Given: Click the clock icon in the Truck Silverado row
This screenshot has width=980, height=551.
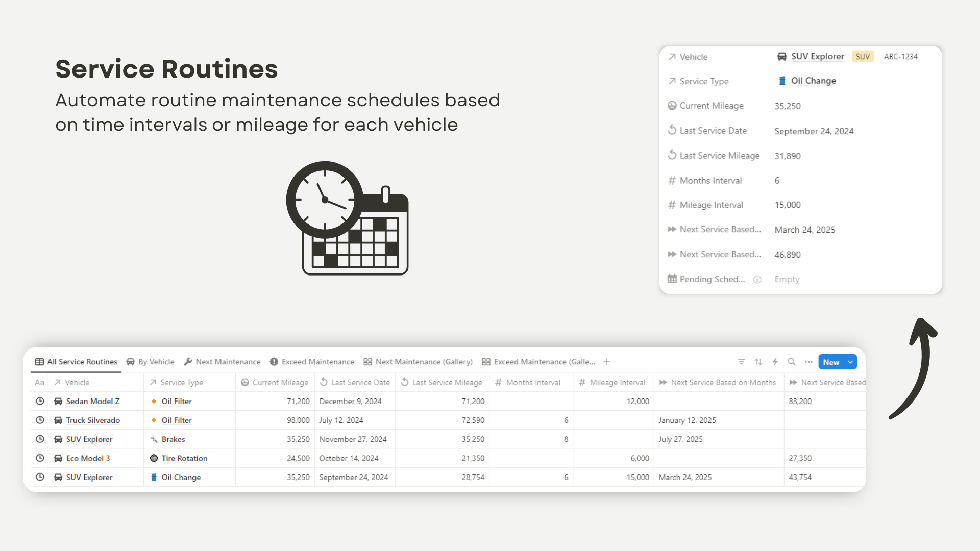Looking at the screenshot, I should [40, 420].
